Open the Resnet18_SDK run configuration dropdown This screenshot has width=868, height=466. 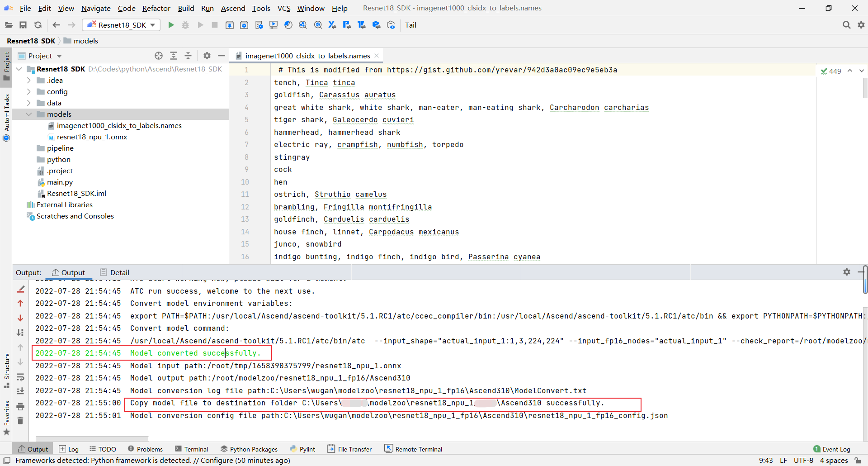tap(122, 25)
